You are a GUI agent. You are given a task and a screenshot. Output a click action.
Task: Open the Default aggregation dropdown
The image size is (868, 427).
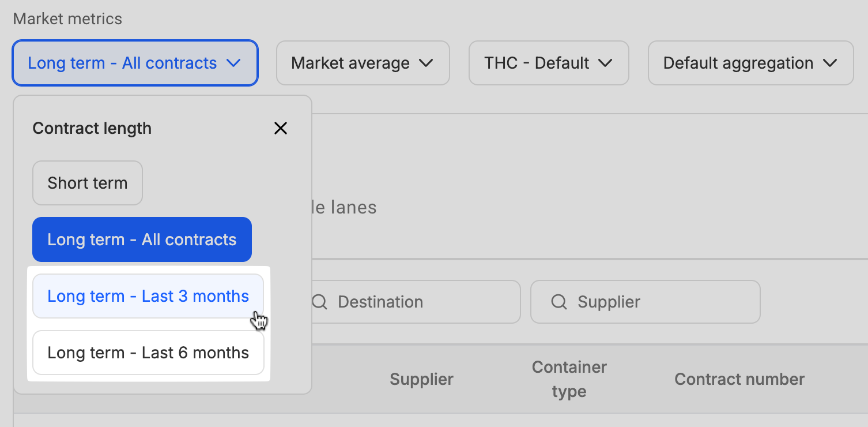click(751, 63)
